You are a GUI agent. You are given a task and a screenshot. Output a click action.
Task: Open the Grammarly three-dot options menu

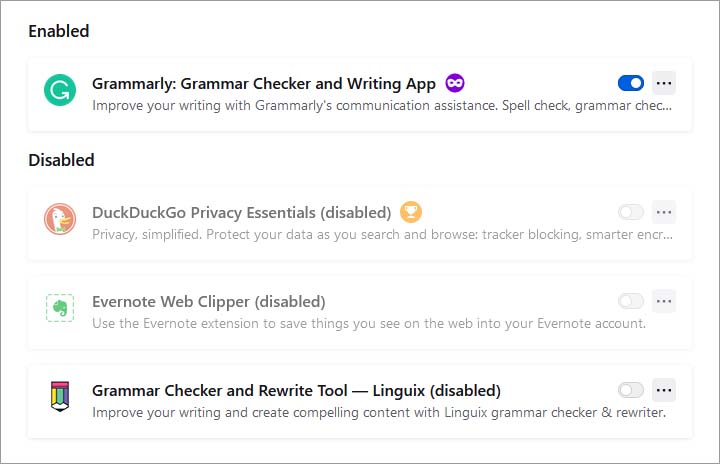[664, 83]
